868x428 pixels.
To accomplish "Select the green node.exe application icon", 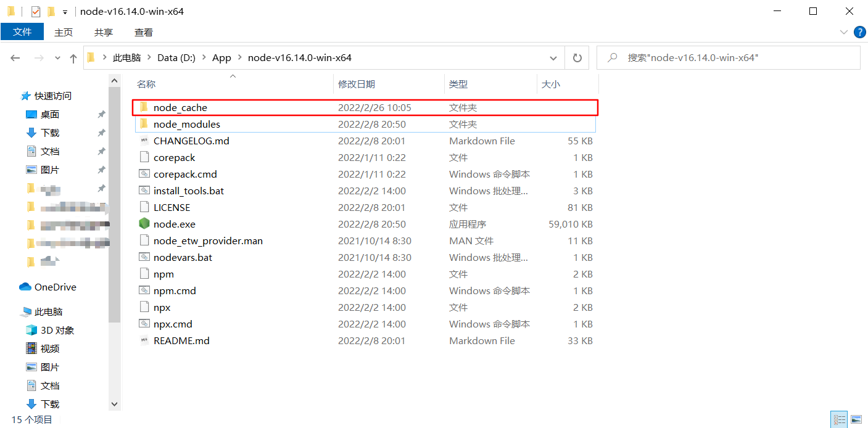I will (144, 224).
